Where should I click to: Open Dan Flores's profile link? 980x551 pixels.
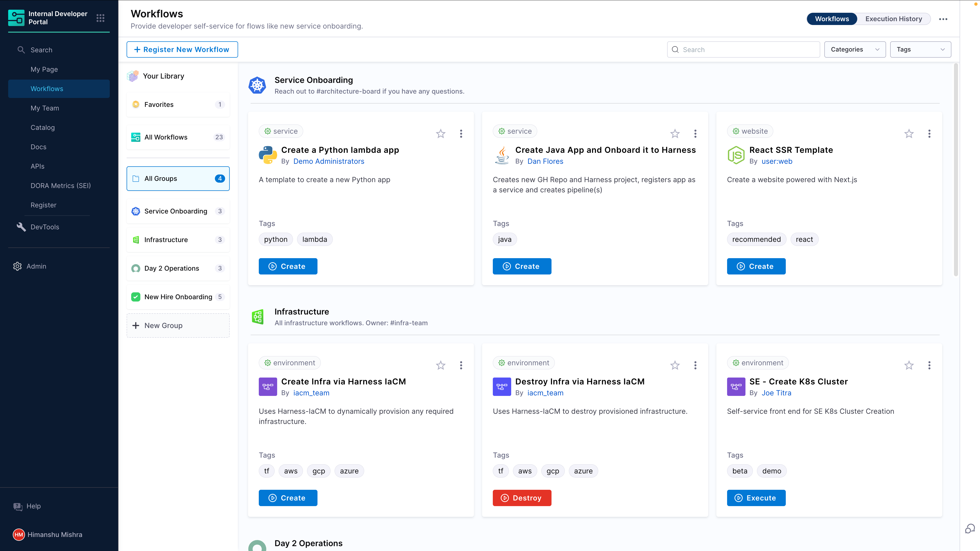545,161
